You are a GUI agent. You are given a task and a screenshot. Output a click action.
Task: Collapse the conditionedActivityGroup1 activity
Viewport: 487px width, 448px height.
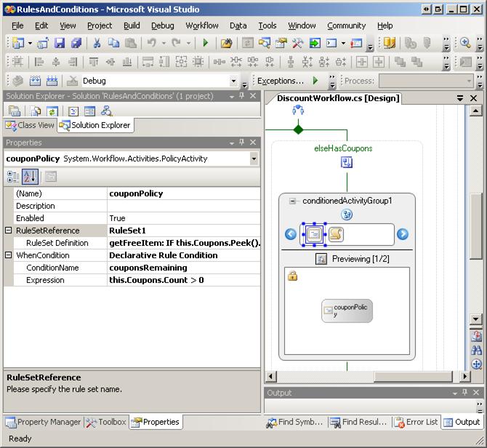(293, 201)
